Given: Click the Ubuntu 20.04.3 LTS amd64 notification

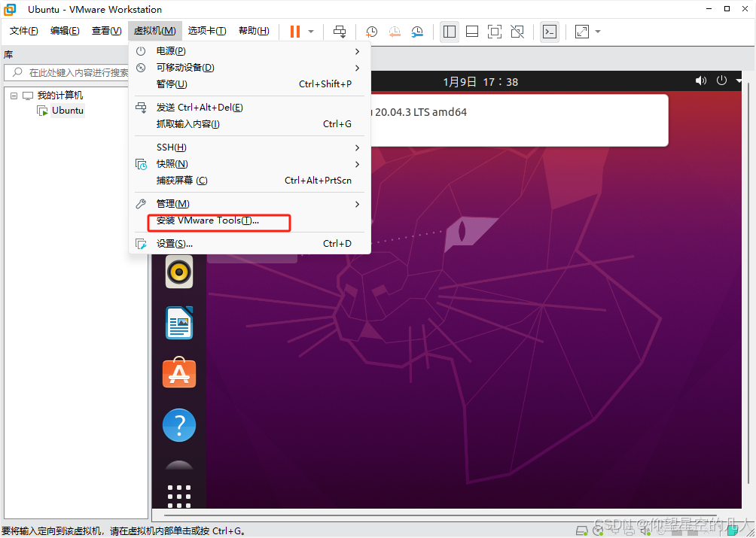Looking at the screenshot, I should coord(520,120).
